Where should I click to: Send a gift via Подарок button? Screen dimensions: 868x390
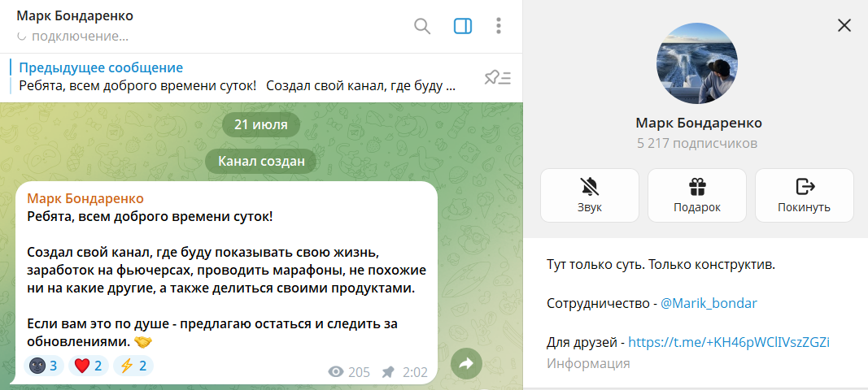[697, 195]
